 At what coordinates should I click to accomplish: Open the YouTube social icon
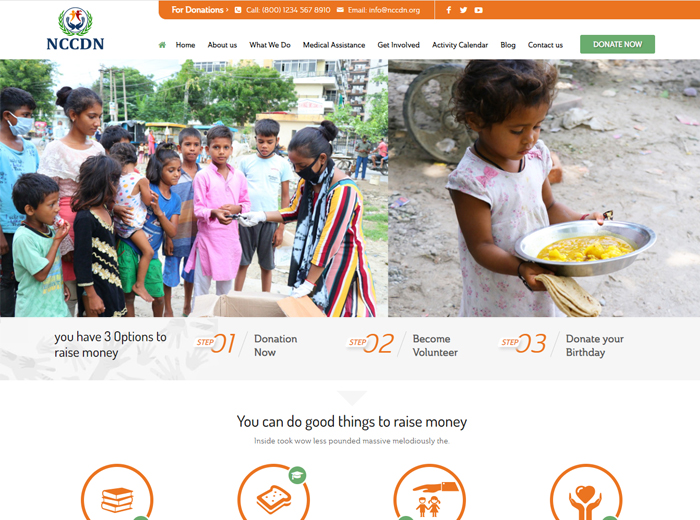[478, 10]
